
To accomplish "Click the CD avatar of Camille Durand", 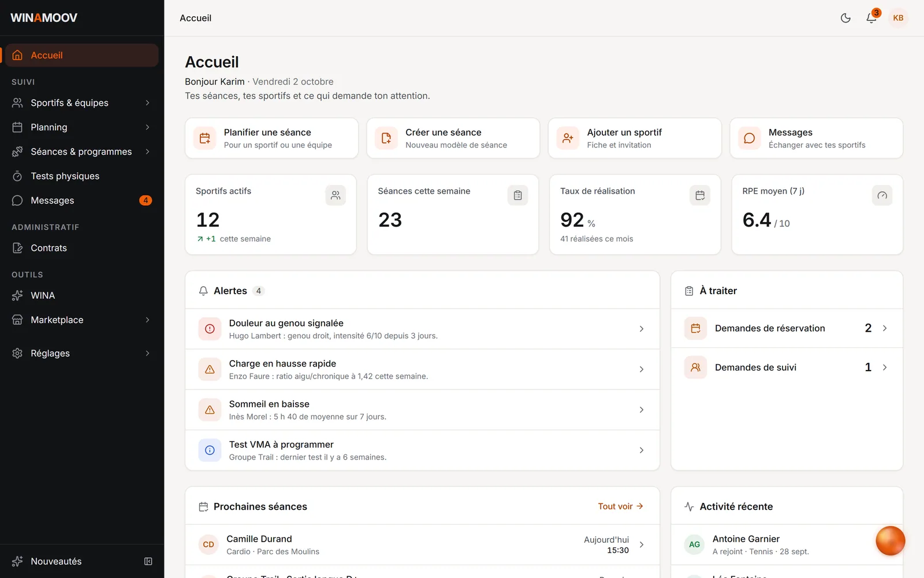I will (208, 544).
